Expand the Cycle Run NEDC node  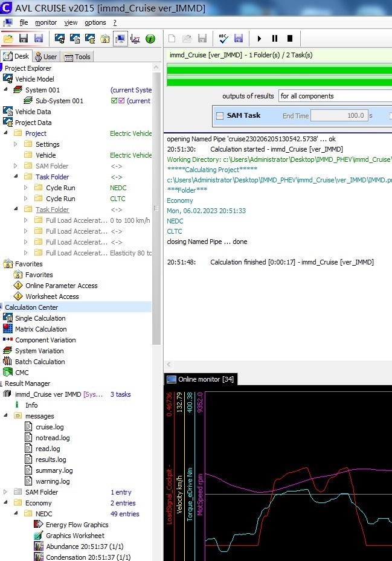[26, 187]
